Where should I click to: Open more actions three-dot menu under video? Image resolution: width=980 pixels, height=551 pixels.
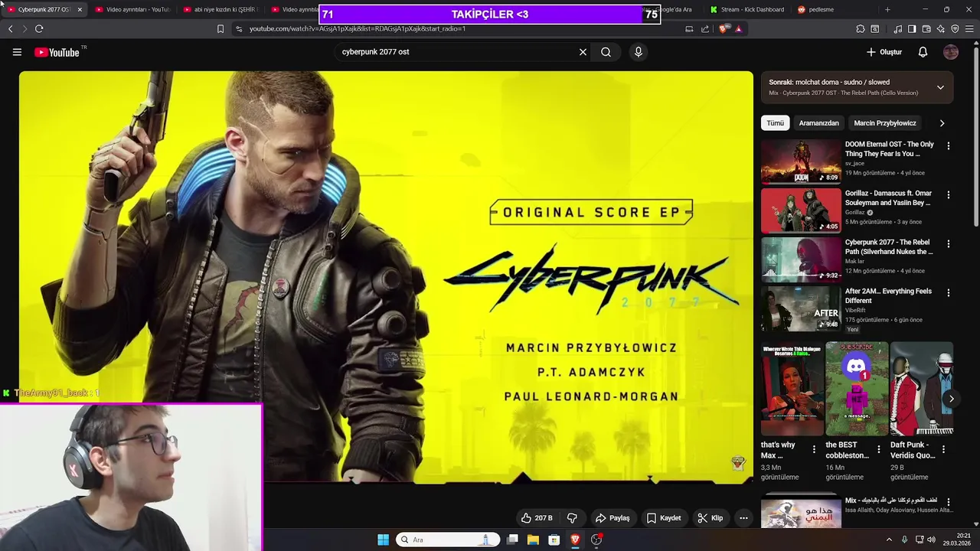coord(743,518)
